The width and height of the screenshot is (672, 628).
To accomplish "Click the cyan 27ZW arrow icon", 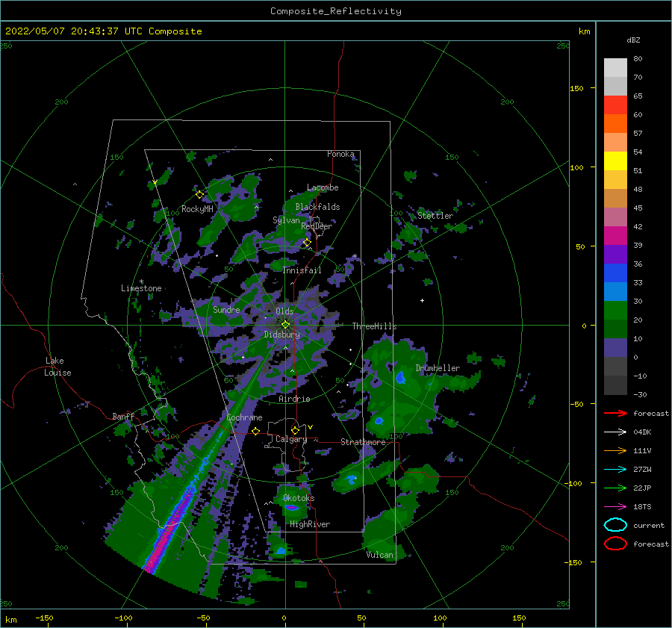I will 615,469.
